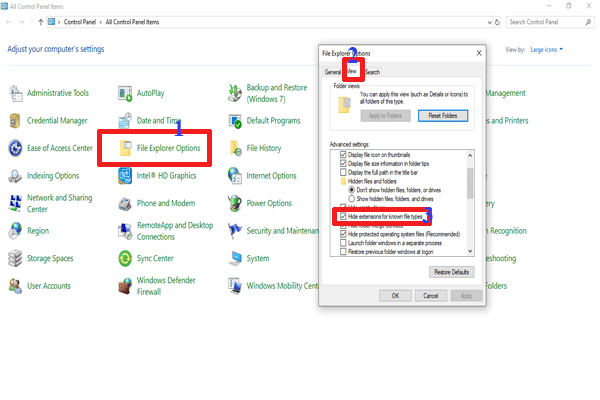The height and width of the screenshot is (400, 600).
Task: Refresh the Control Panel view
Action: click(x=497, y=22)
